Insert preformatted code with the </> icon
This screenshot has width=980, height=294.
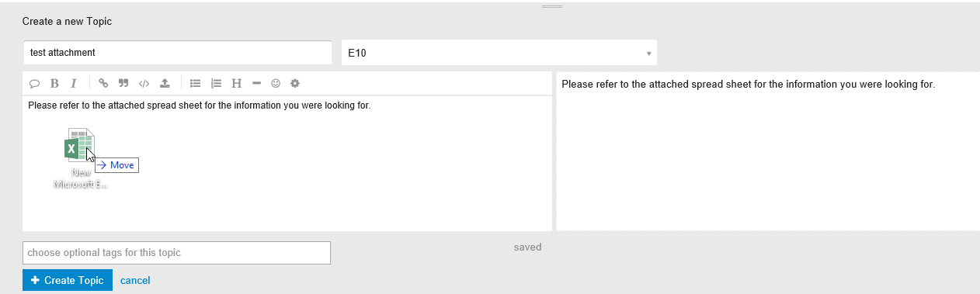click(x=144, y=84)
